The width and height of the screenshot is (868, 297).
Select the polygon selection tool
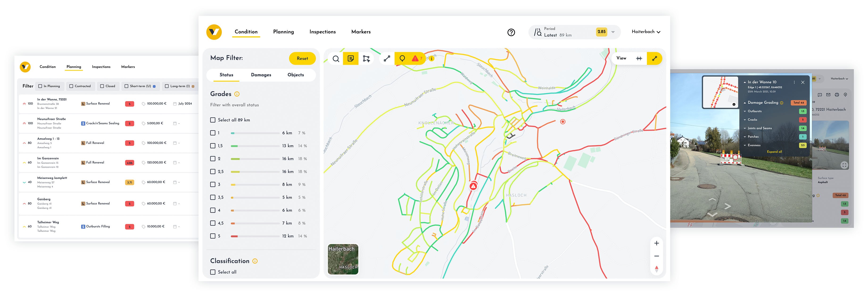click(x=366, y=59)
